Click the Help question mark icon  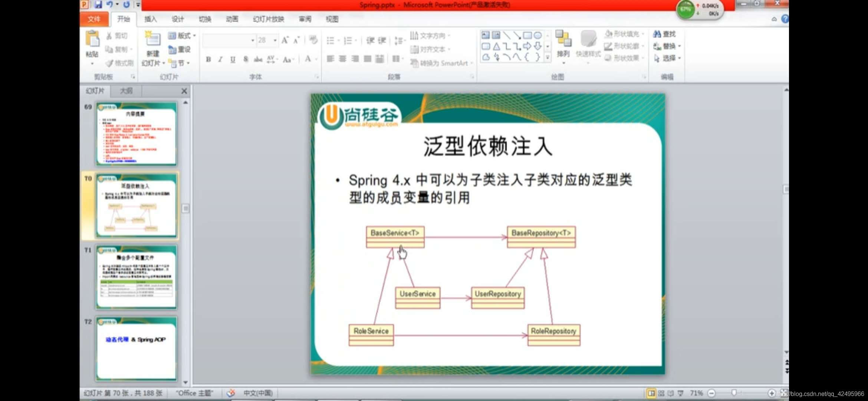785,19
